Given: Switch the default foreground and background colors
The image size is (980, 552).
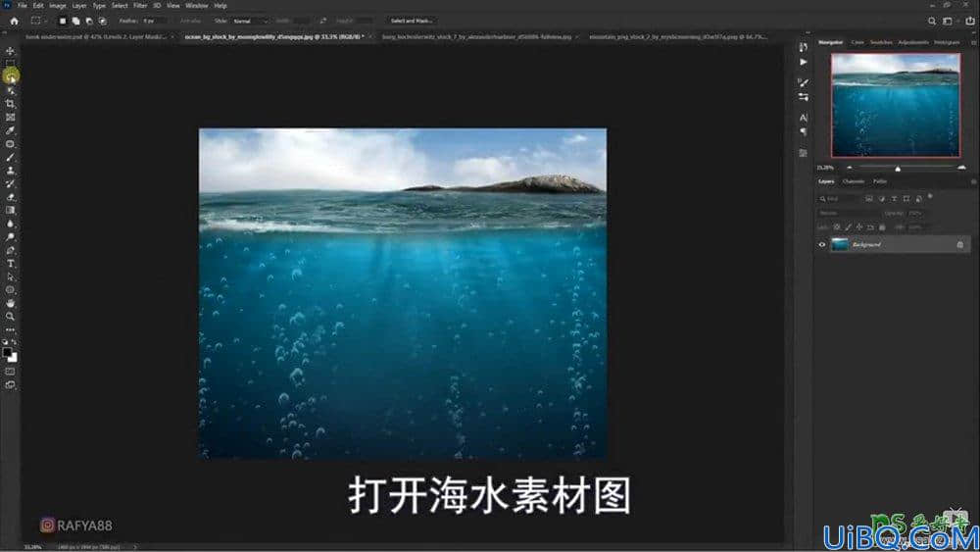Looking at the screenshot, I should click(x=5, y=342).
